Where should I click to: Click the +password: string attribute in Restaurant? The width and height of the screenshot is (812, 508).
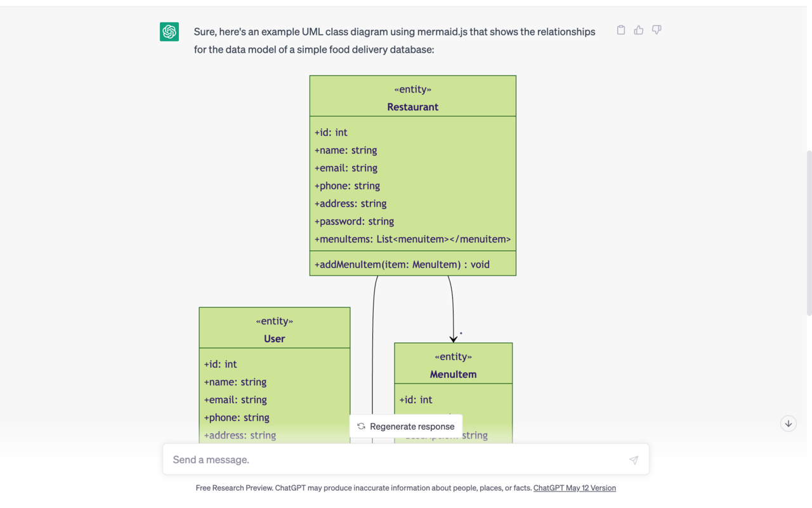(353, 221)
